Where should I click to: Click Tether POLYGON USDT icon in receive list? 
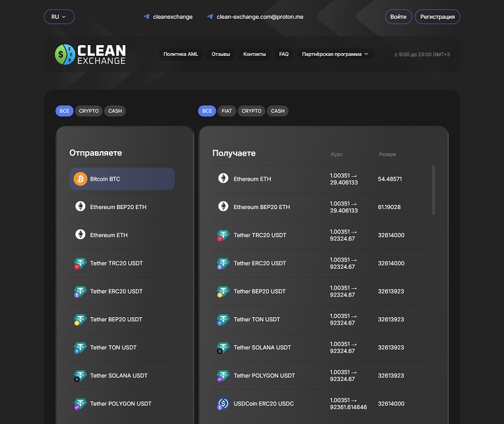[x=222, y=376]
